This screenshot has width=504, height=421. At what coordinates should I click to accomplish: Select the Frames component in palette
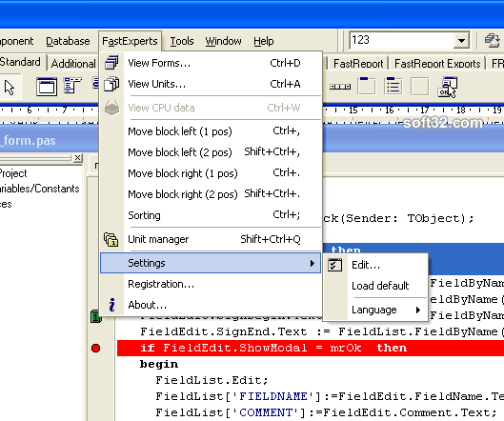pos(47,87)
